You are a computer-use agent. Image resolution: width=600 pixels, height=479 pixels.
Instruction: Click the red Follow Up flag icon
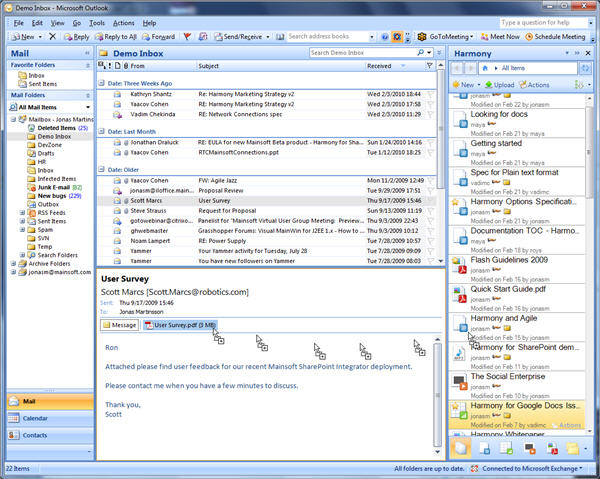point(187,36)
